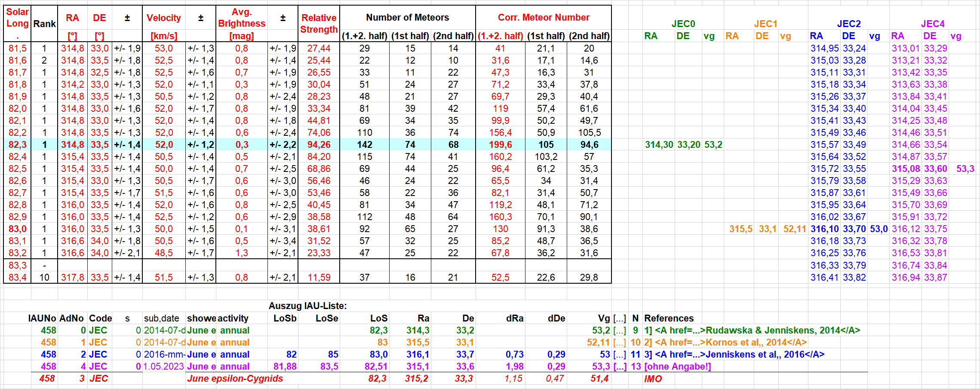
Task: Select corrected meteor number 199,6 cell
Action: (x=500, y=145)
